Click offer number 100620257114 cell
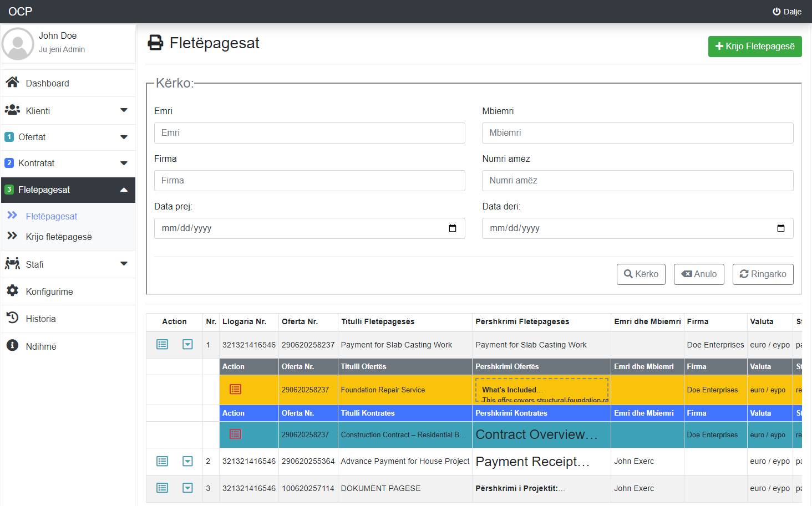Viewport: 812px width, 506px height. 308,488
